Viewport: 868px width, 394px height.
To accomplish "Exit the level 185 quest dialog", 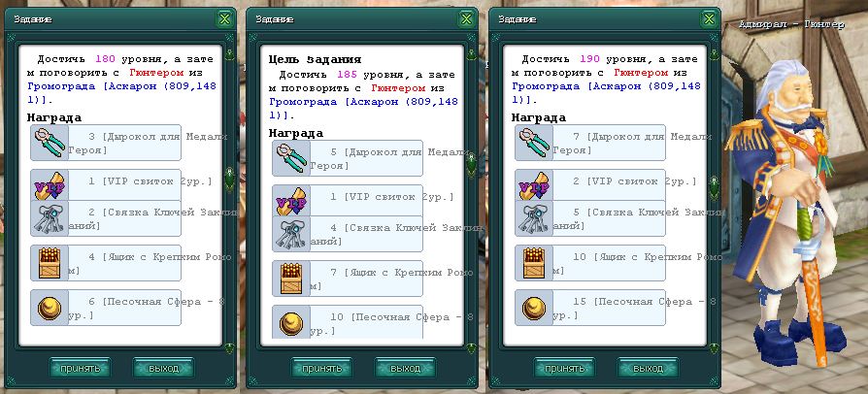I will tap(405, 368).
